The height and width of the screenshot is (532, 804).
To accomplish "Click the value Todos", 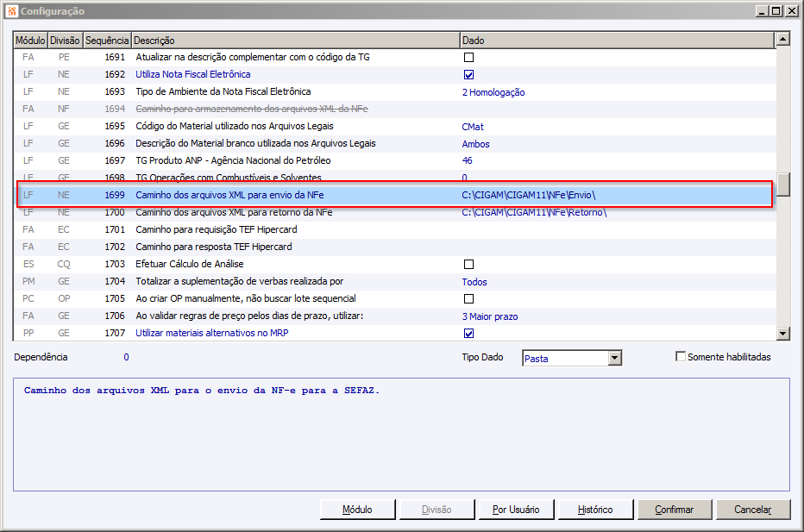I will [x=474, y=282].
